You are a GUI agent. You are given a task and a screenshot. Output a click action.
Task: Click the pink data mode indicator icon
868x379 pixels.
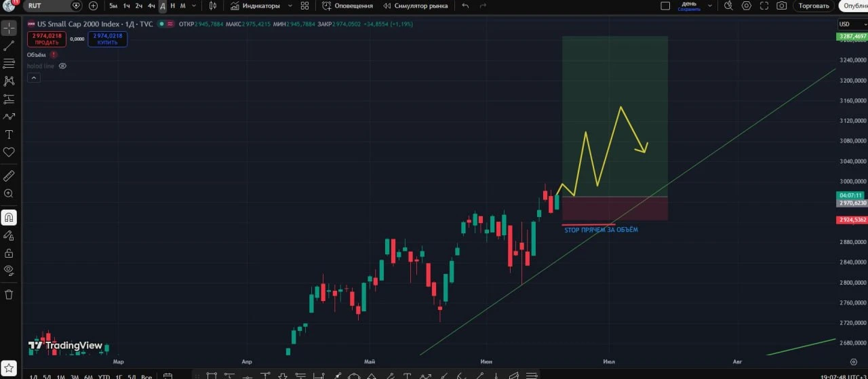click(170, 24)
